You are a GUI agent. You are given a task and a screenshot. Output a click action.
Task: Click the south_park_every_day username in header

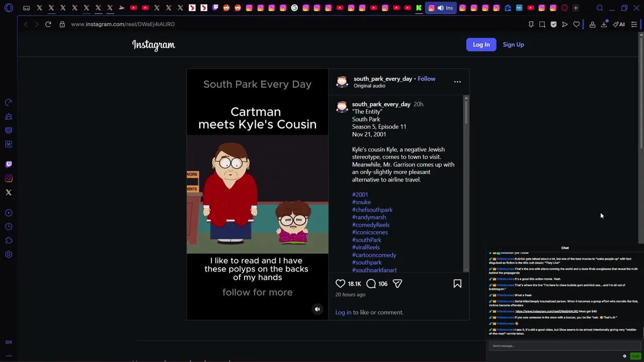click(x=382, y=78)
